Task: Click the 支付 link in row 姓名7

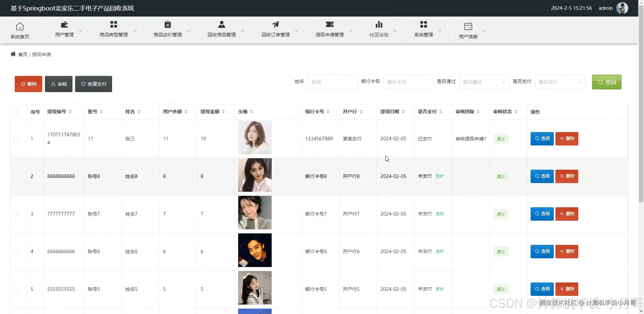Action: click(439, 214)
